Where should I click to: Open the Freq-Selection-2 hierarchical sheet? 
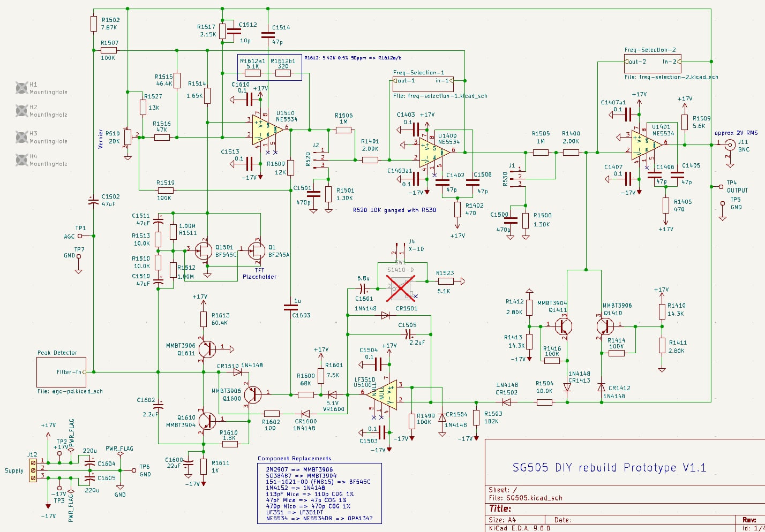coord(652,63)
